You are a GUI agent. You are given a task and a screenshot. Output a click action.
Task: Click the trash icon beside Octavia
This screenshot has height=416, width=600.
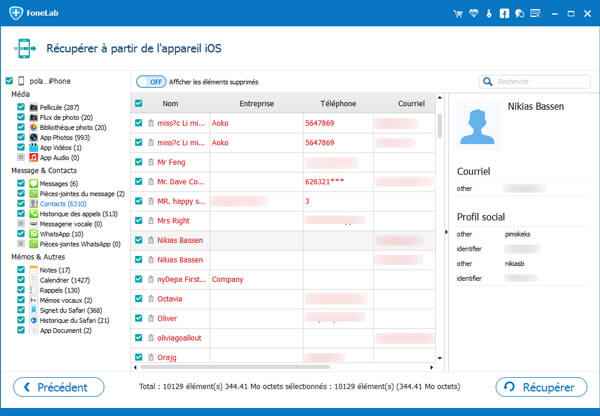pos(151,299)
